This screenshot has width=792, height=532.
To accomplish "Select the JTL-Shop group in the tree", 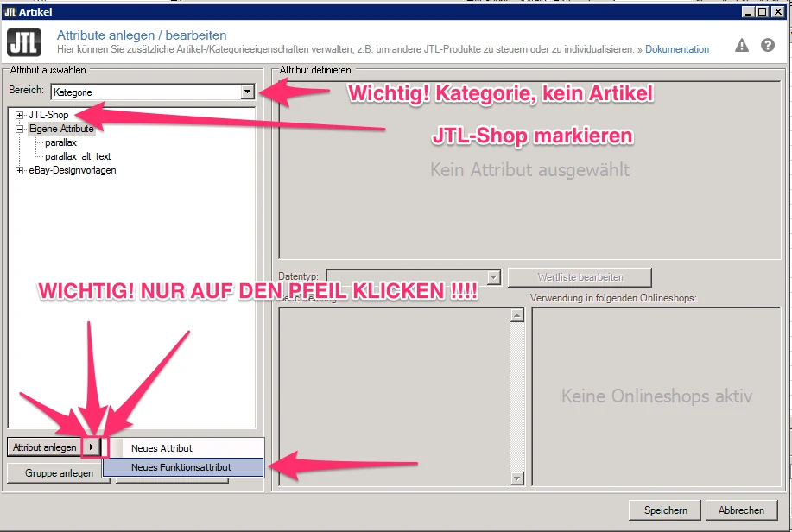I will tap(48, 115).
